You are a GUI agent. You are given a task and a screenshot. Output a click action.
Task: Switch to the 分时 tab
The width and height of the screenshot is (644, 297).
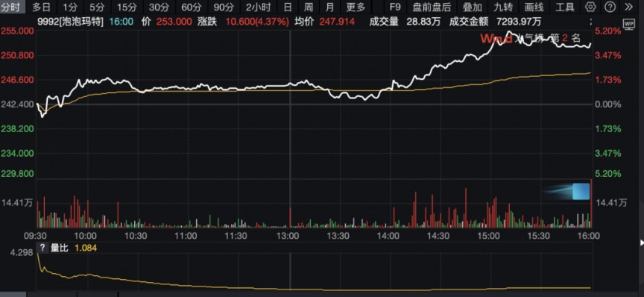pyautogui.click(x=10, y=7)
